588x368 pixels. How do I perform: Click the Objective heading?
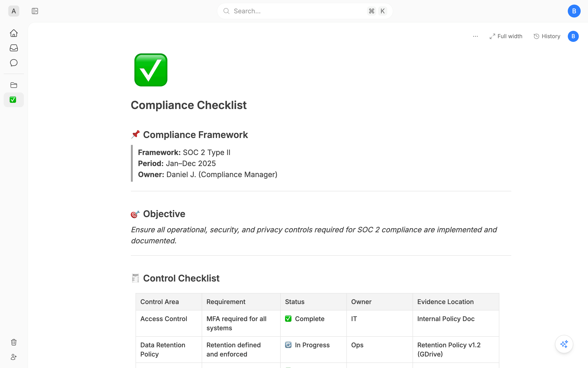tap(164, 214)
